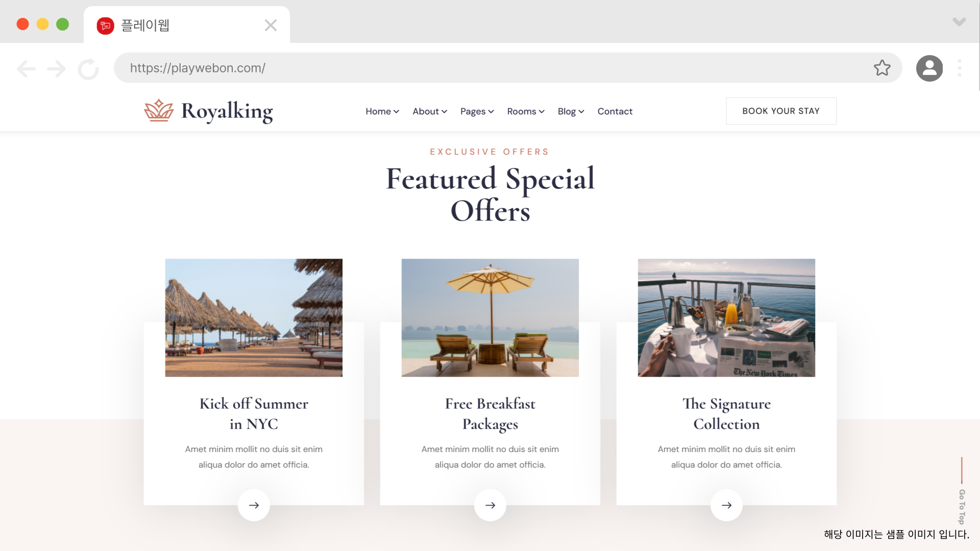Open the Contact link
This screenshot has width=980, height=551.
(x=615, y=111)
